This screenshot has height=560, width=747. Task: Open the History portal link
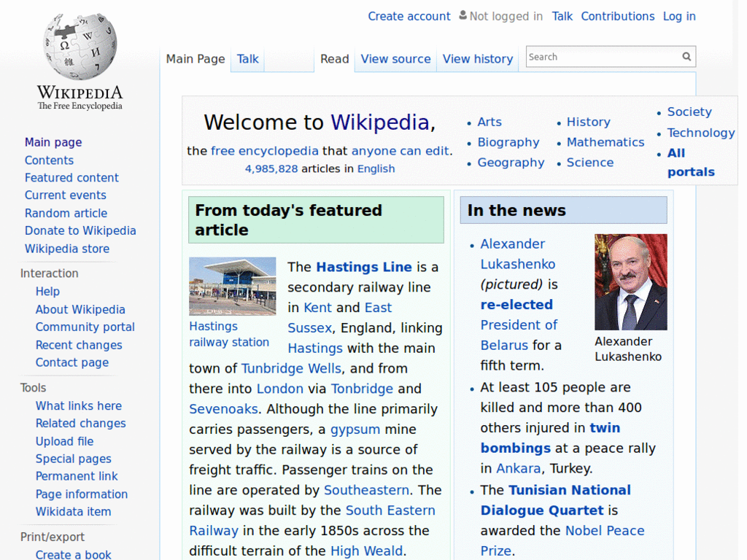(x=589, y=122)
